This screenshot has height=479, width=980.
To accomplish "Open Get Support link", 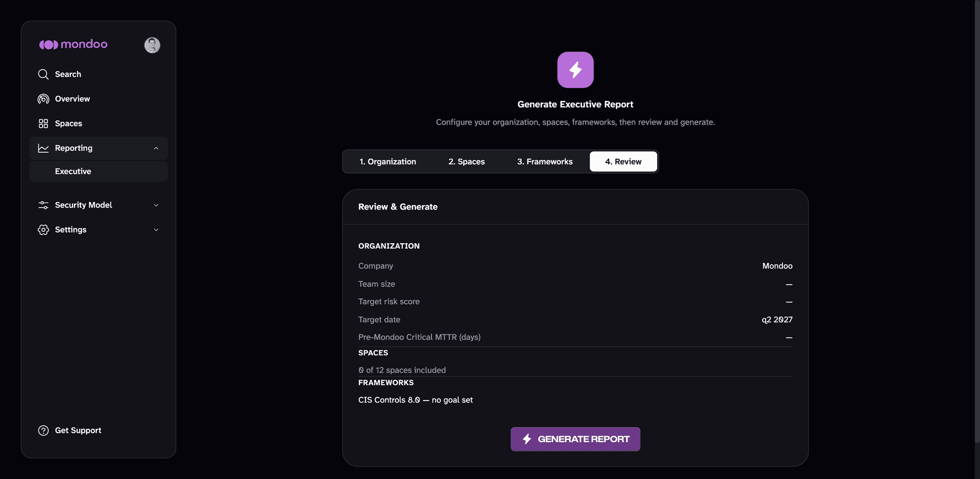I will click(98, 431).
